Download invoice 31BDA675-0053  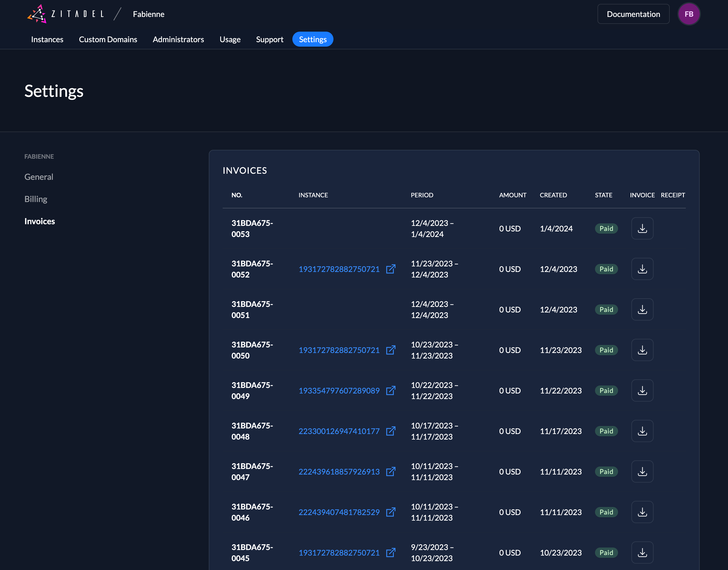(642, 229)
